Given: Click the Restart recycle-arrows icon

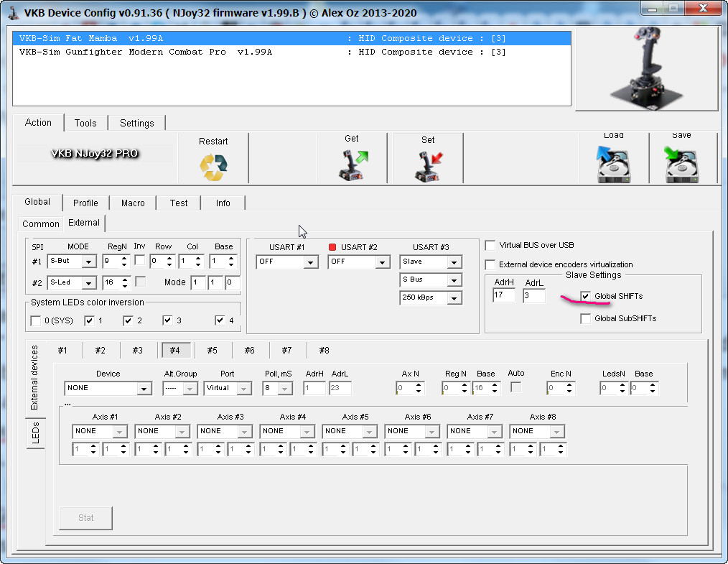Looking at the screenshot, I should point(213,167).
